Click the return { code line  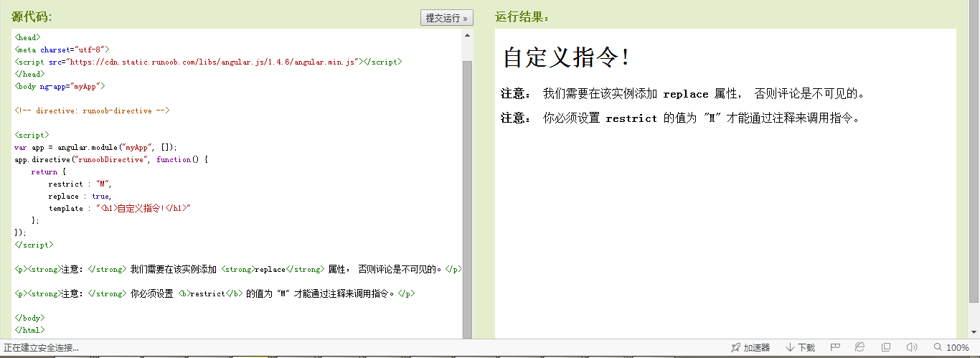[49, 171]
